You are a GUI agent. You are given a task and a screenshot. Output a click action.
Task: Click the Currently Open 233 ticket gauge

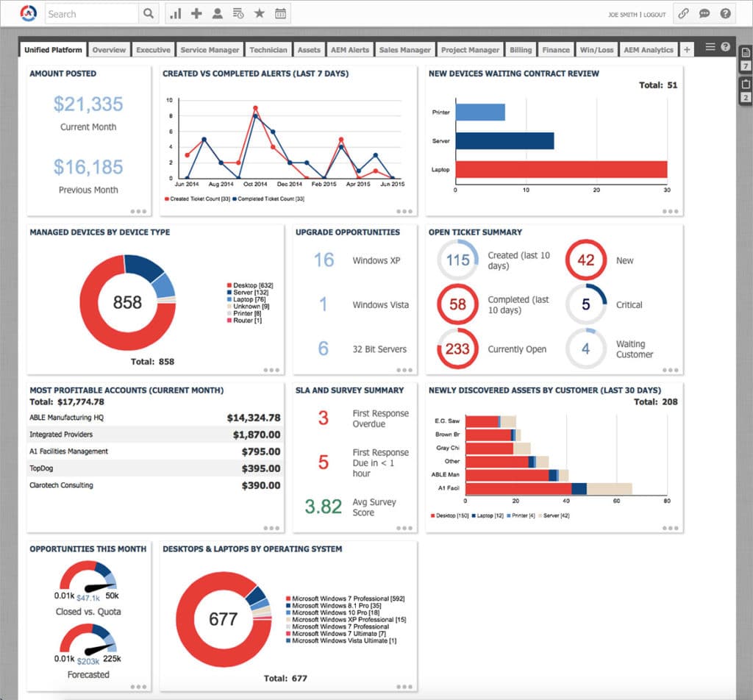coord(457,349)
